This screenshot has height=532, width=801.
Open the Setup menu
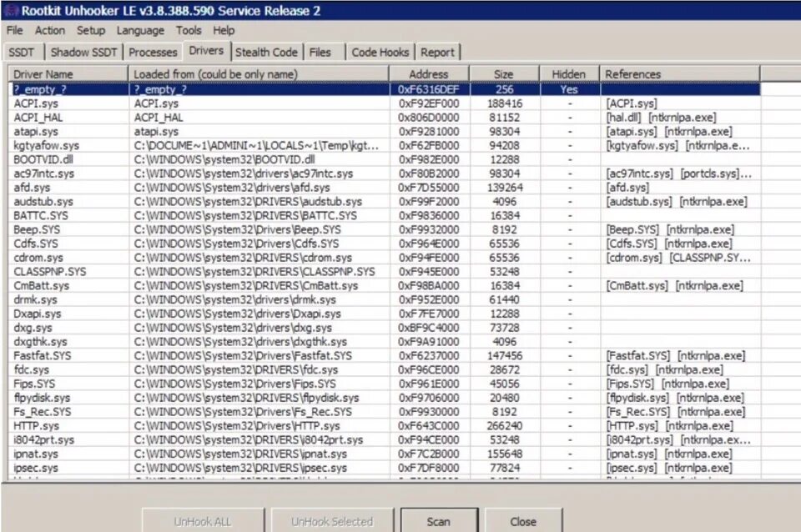[x=91, y=31]
